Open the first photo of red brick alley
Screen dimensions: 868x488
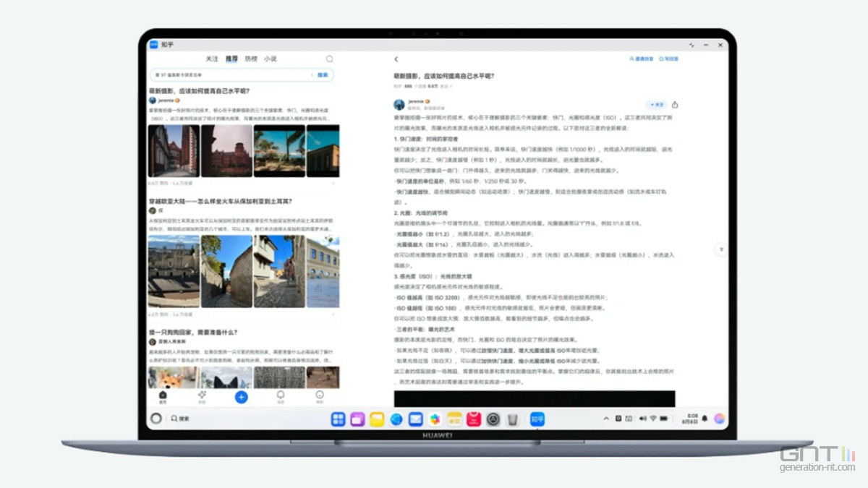tap(174, 150)
